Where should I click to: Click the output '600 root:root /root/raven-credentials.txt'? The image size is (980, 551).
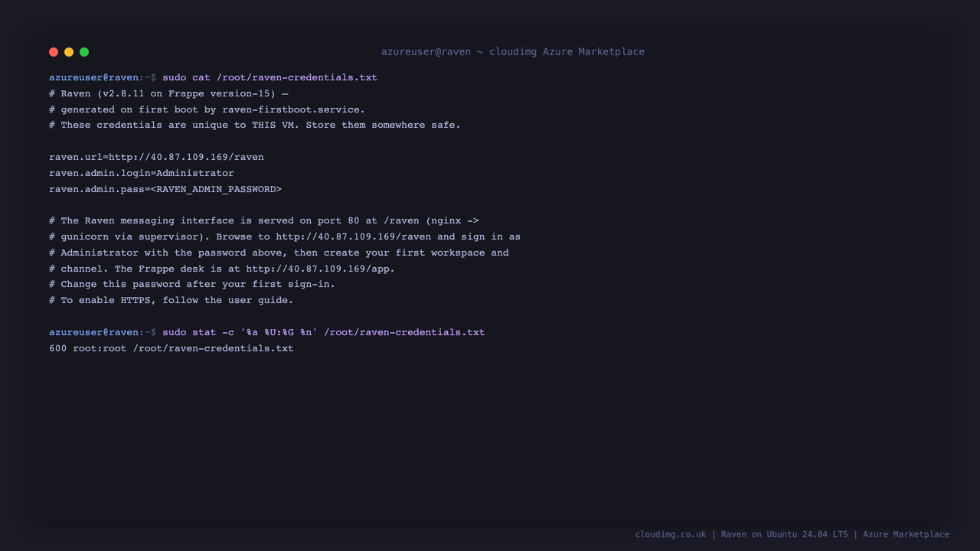coord(171,348)
